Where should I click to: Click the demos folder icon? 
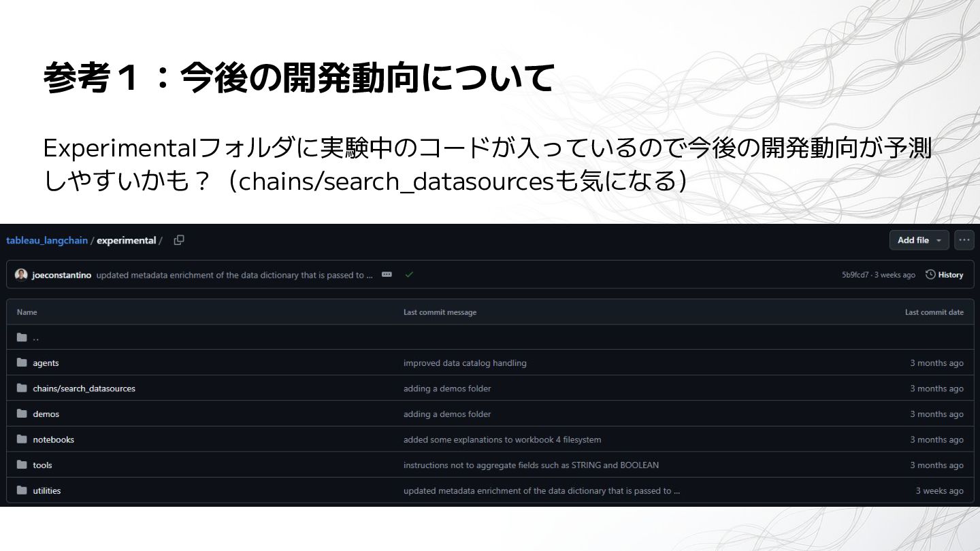22,414
